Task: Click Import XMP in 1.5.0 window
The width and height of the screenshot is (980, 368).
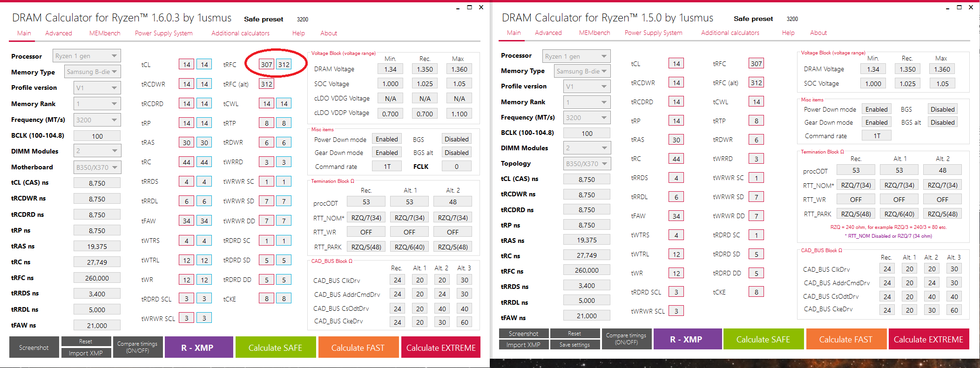Action: 524,345
